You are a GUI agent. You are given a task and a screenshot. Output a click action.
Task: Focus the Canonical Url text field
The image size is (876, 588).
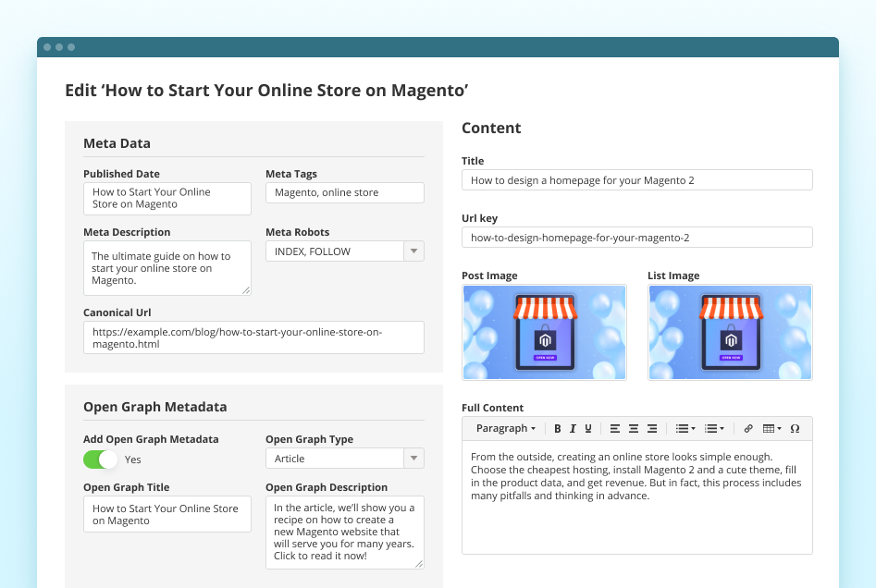(253, 337)
